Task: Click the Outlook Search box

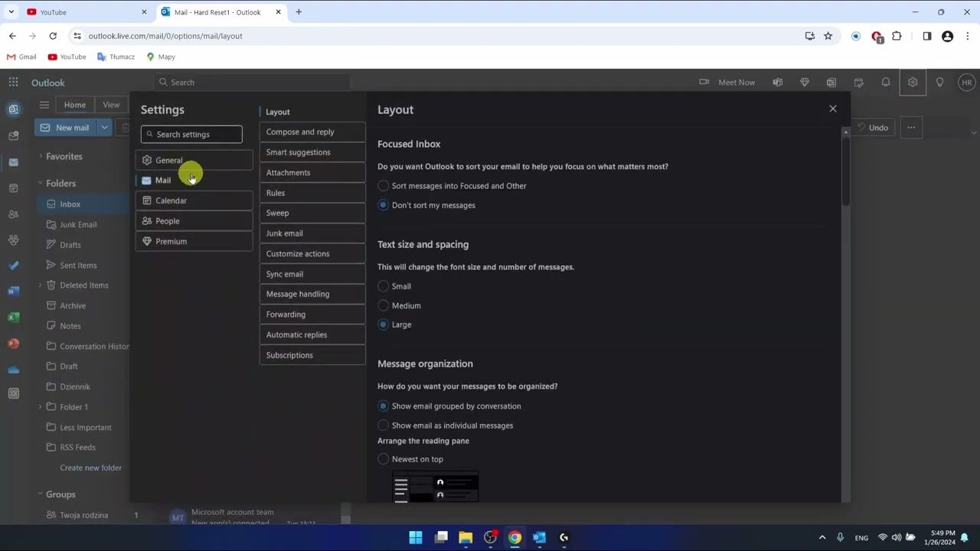Action: (x=251, y=82)
